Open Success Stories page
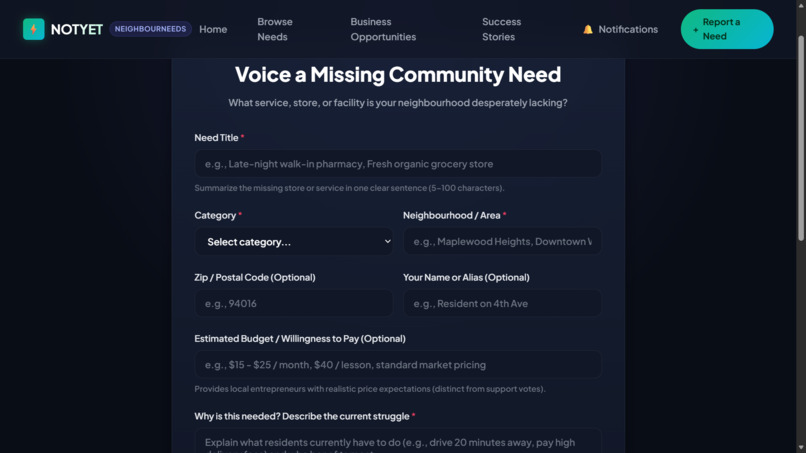Viewport: 806px width, 453px height. pos(501,29)
